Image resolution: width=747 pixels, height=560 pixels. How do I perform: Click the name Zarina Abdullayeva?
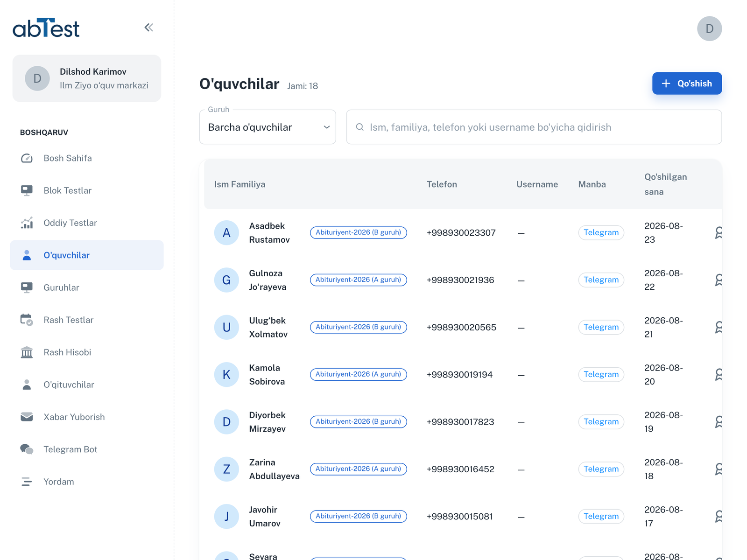[x=274, y=469]
